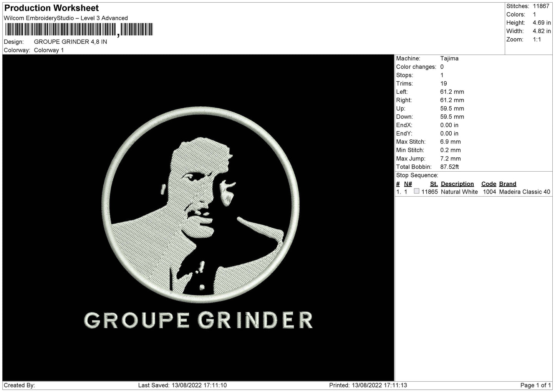Click the Height value '4.69 in'
The width and height of the screenshot is (555, 392).
pyautogui.click(x=542, y=23)
